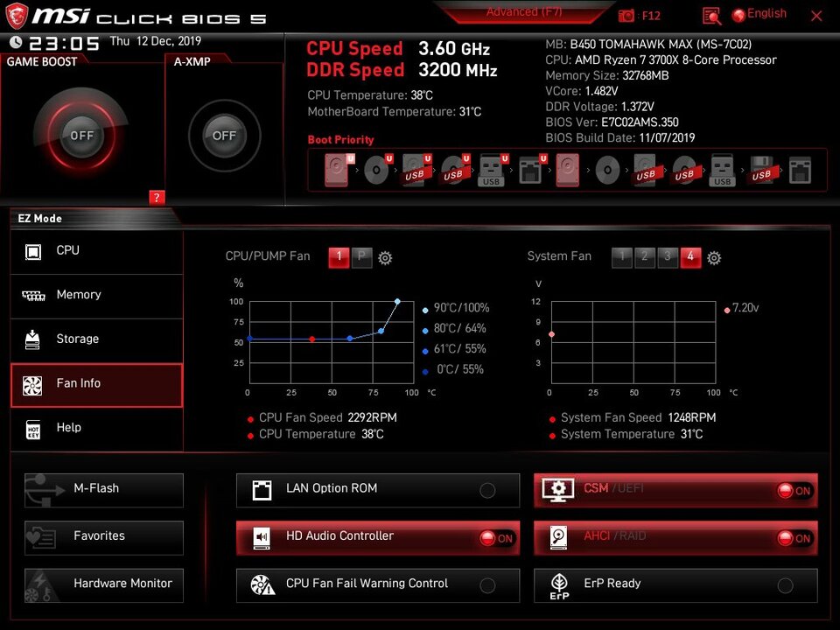The height and width of the screenshot is (630, 840).
Task: Switch to System Fan 1 tab
Action: [x=622, y=257]
